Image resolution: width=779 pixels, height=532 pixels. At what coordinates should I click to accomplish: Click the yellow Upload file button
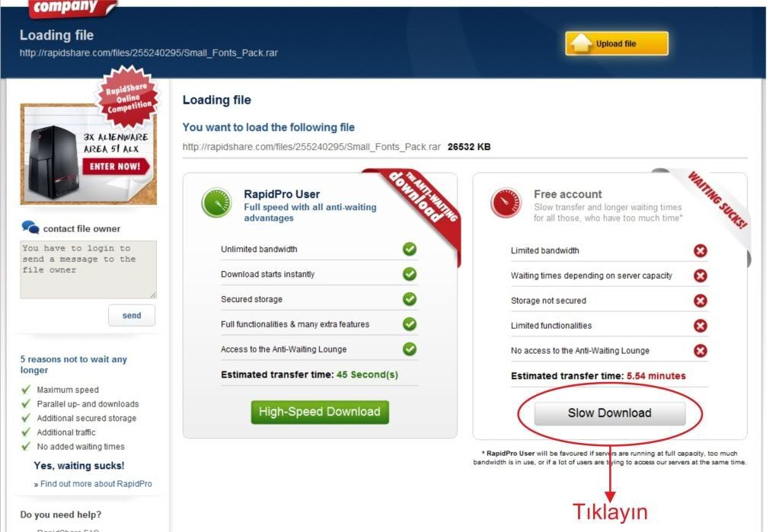[x=617, y=43]
